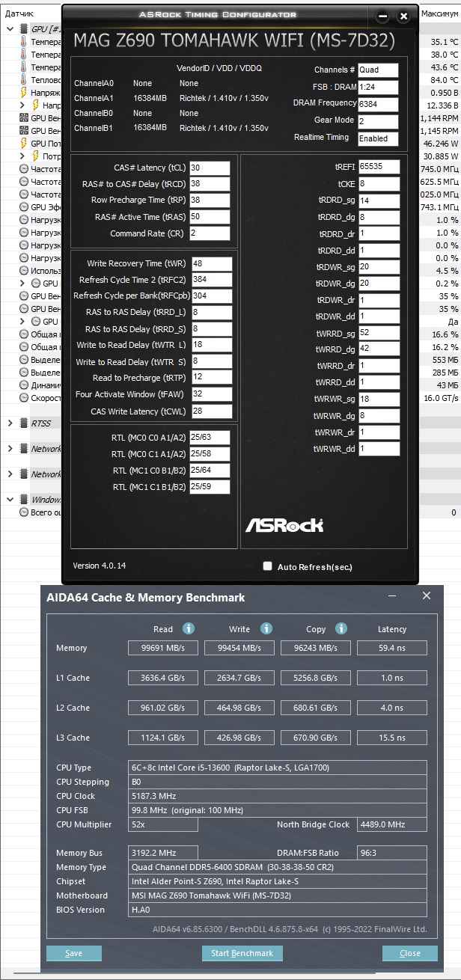Click the CAS# Latency (tCL) value field
Screen dimensions: 461x980
(x=210, y=168)
